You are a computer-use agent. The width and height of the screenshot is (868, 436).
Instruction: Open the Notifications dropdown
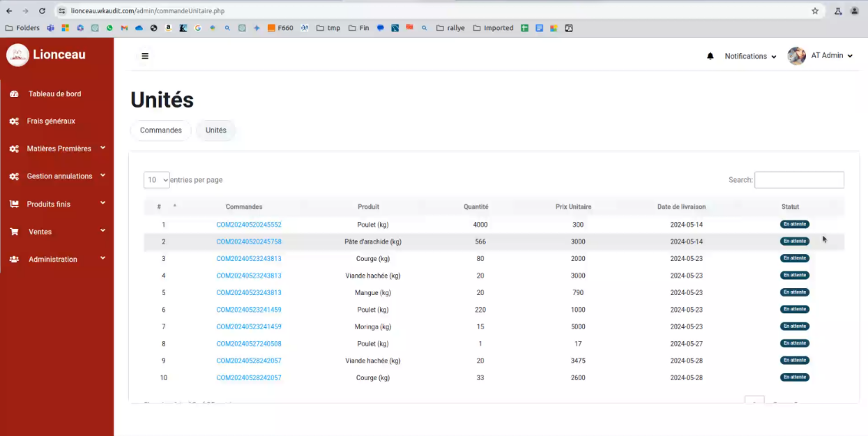(750, 57)
